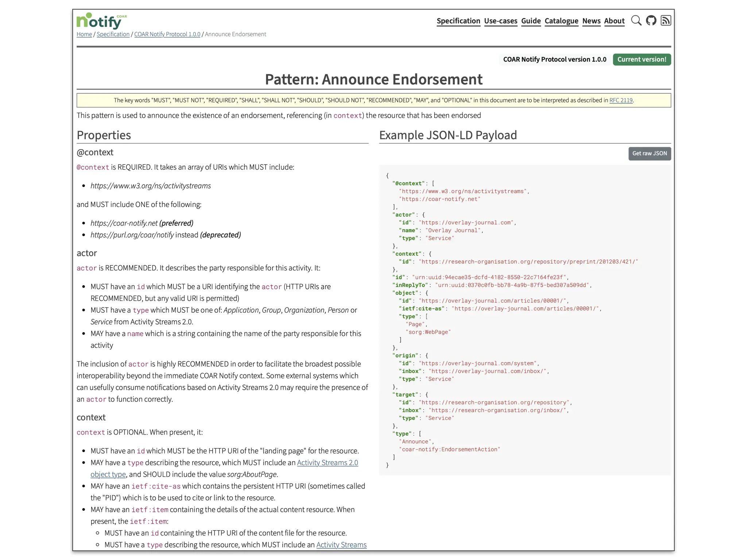Open COAR Notify Protocol 1.0.0 breadcrumb
The height and width of the screenshot is (560, 747).
[x=167, y=34]
